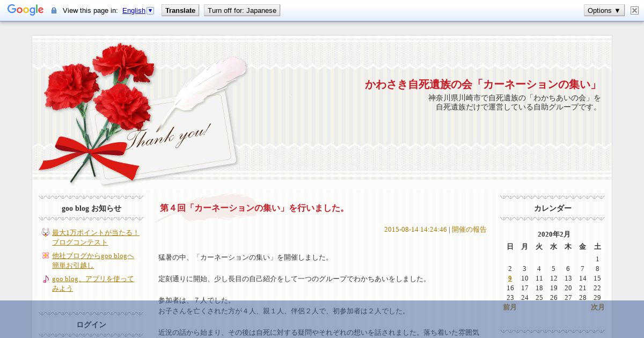The height and width of the screenshot is (338, 644).
Task: Go to previous month 前月
Action: [510, 307]
